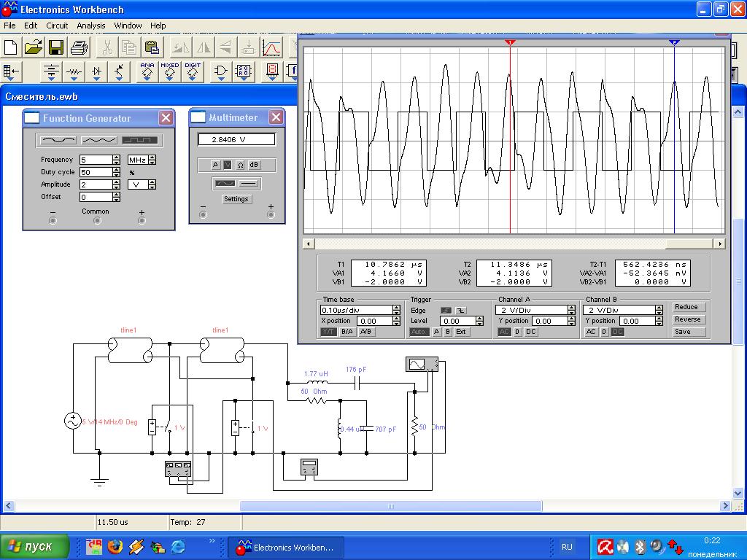Open amplitude unit V spinner
747x560 pixels.
pyautogui.click(x=152, y=184)
